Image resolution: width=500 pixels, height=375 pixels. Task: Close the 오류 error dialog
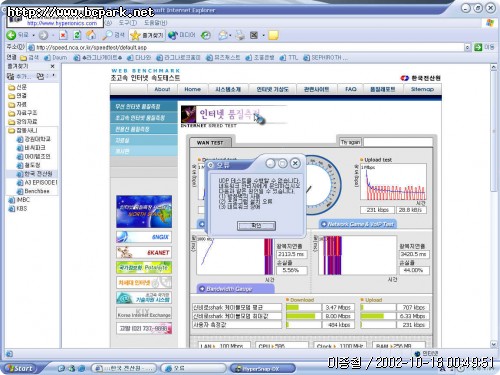[295, 163]
